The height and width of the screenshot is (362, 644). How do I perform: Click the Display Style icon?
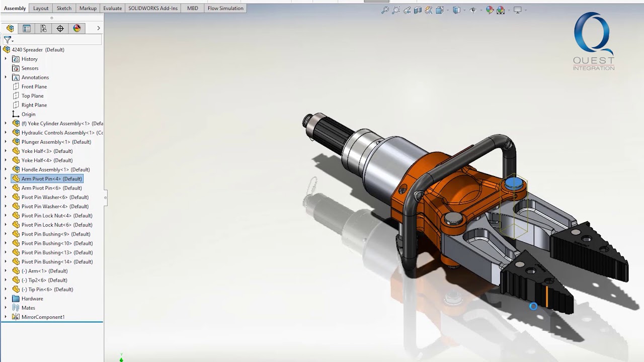(x=456, y=10)
